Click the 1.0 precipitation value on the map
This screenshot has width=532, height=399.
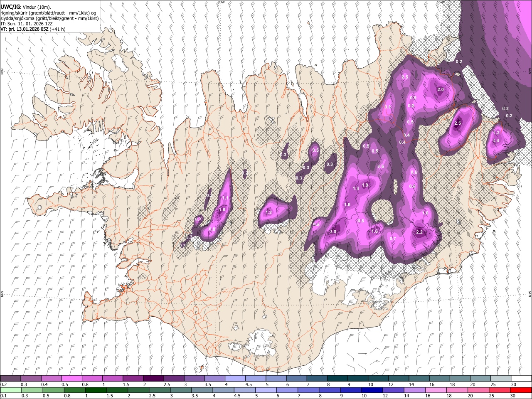coord(425,213)
